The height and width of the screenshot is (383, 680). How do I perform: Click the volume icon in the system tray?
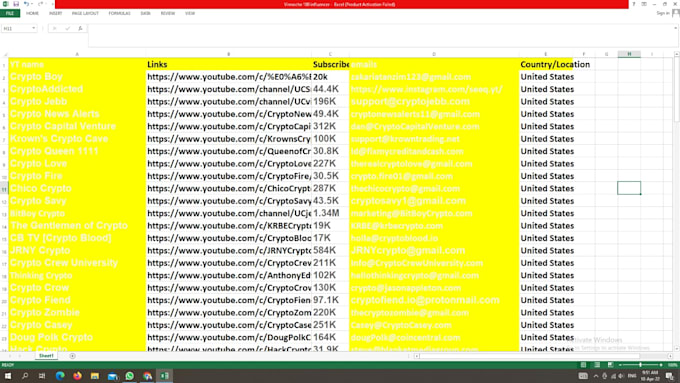tap(621, 376)
